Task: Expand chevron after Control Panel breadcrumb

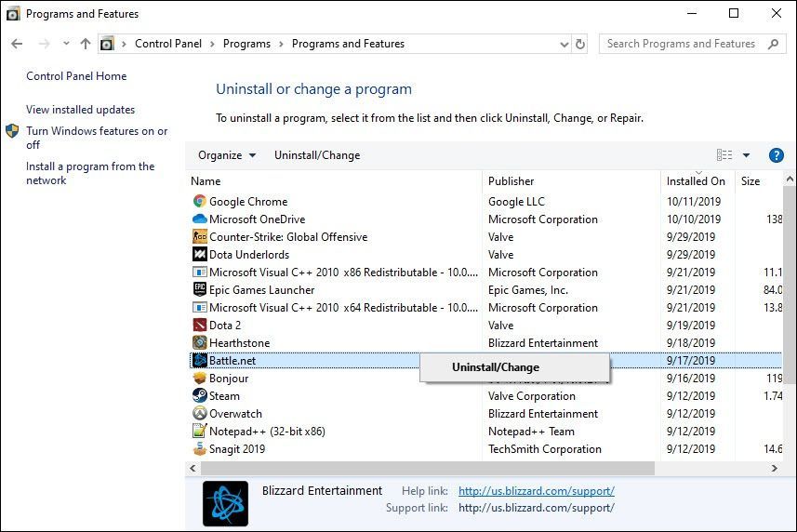Action: 212,45
